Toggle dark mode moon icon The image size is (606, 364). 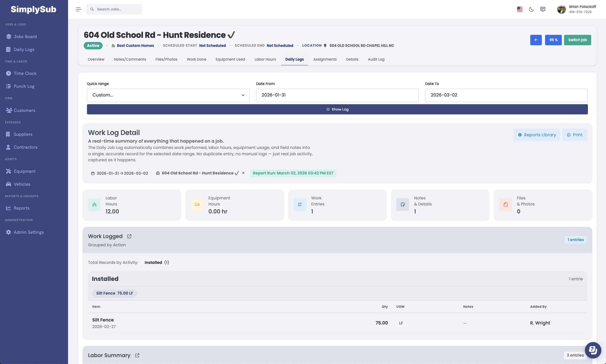(531, 9)
